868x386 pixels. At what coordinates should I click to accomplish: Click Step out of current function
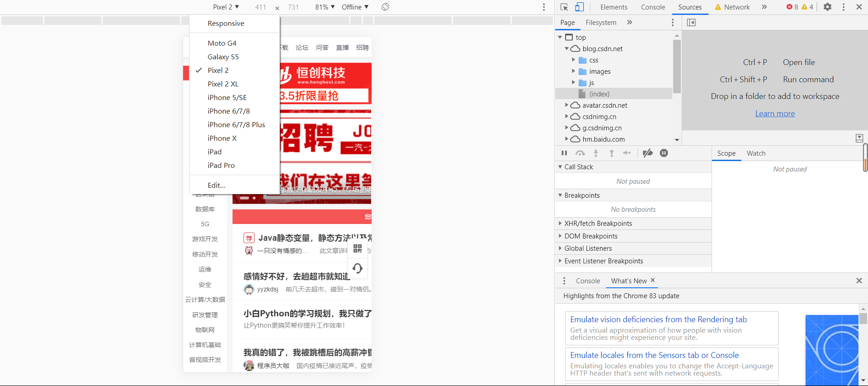tap(612, 153)
